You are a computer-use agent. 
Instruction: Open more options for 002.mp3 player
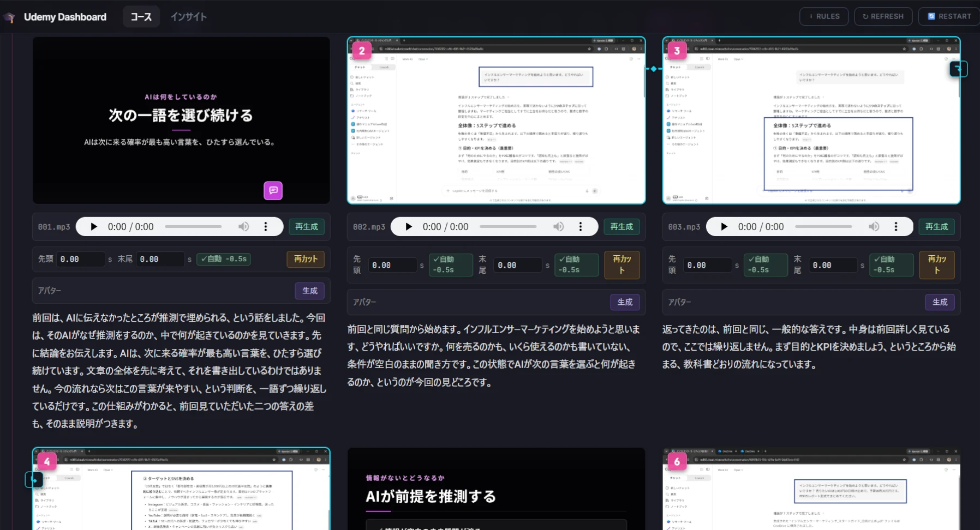pos(581,227)
